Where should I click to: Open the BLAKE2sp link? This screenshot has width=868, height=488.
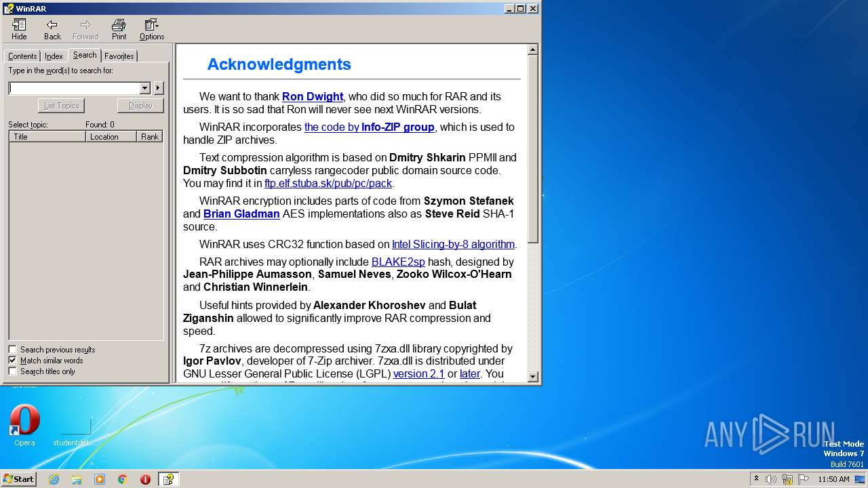click(x=398, y=262)
